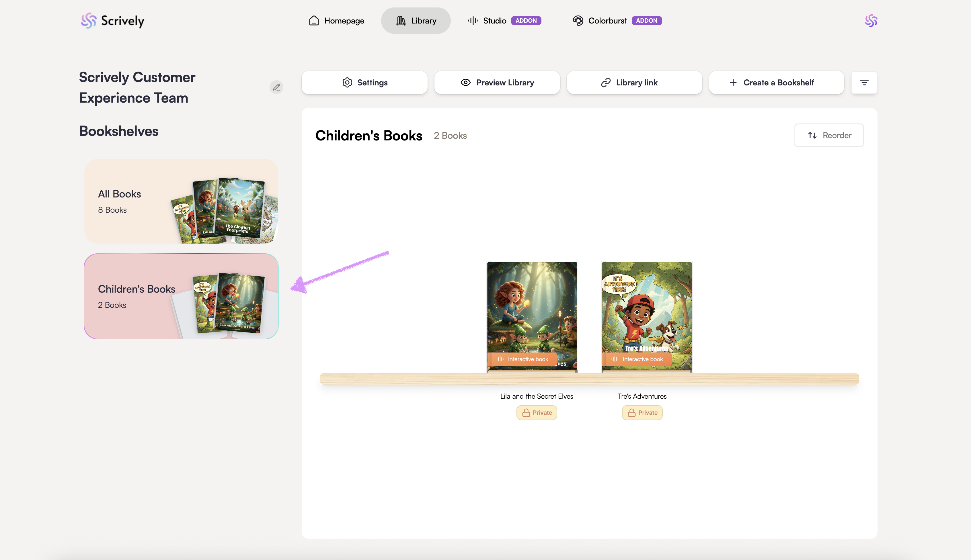Image resolution: width=971 pixels, height=560 pixels.
Task: Click the Colorburst palette icon
Action: coord(578,21)
